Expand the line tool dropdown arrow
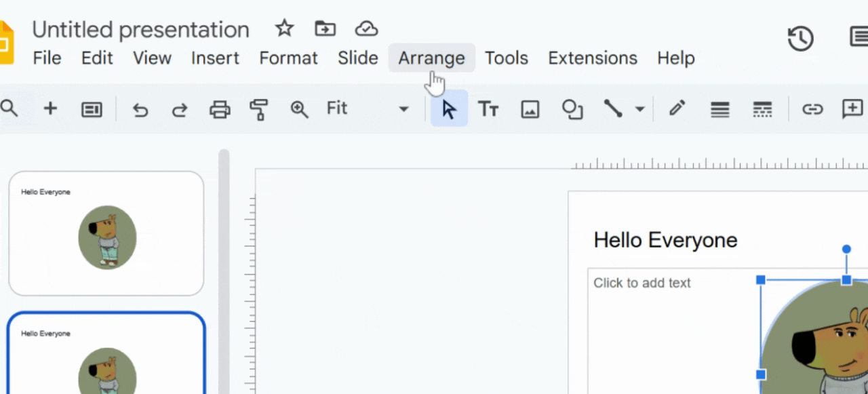868x394 pixels. pyautogui.click(x=639, y=109)
